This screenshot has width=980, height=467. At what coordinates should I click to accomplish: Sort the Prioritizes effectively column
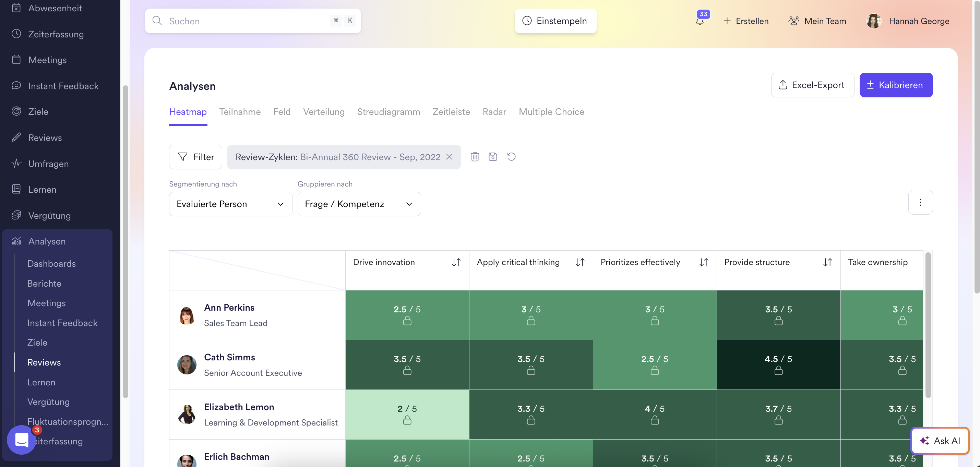tap(703, 262)
